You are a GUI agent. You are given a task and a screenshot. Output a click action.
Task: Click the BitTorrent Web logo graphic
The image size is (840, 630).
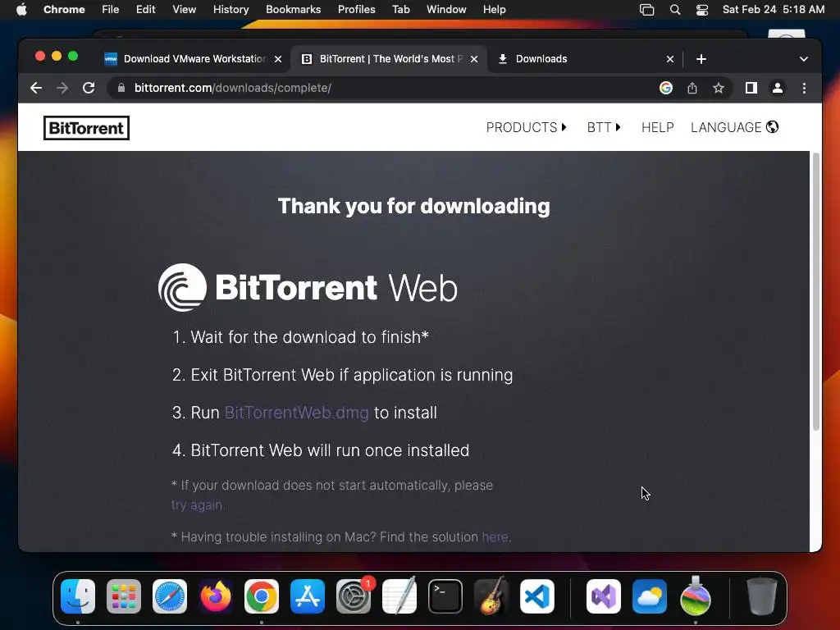308,288
